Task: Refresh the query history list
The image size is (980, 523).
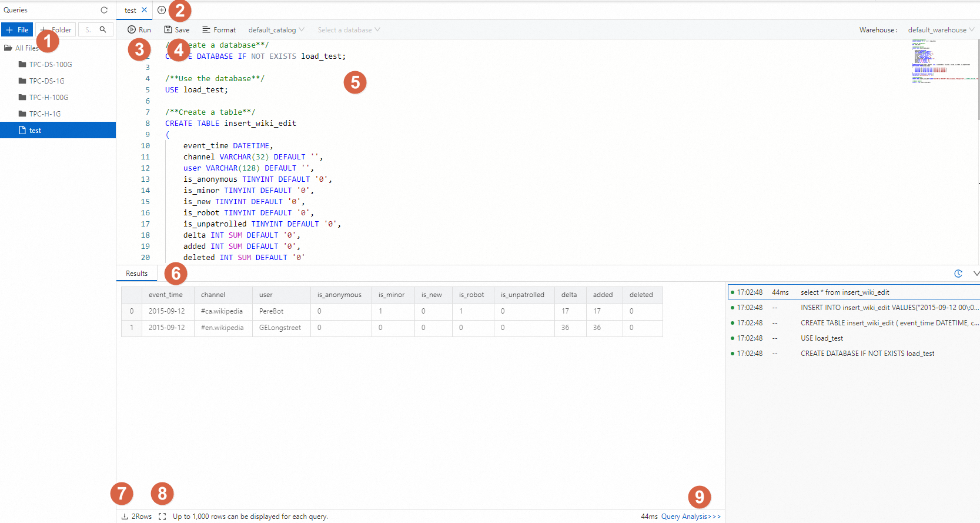Action: point(958,274)
